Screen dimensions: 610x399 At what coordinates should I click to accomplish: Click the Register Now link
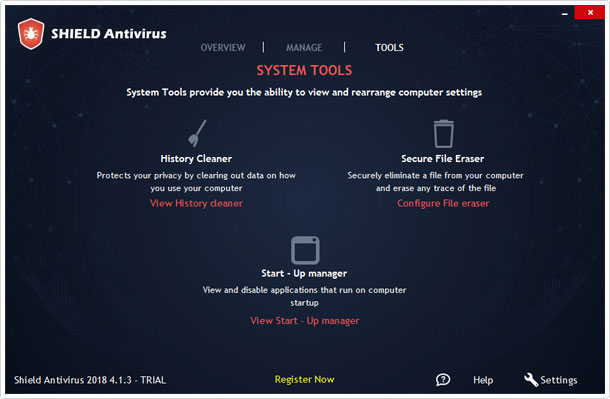305,379
